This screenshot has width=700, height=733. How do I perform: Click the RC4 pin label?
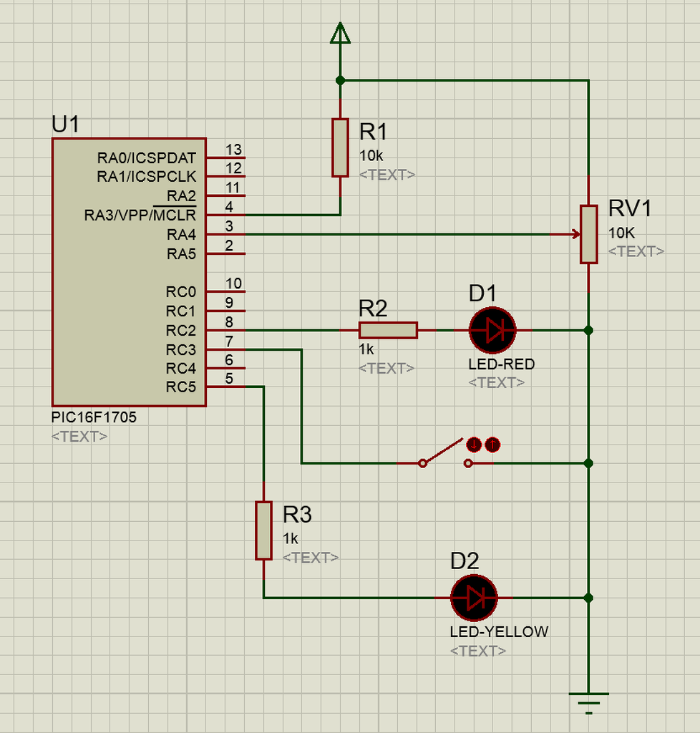click(x=181, y=369)
